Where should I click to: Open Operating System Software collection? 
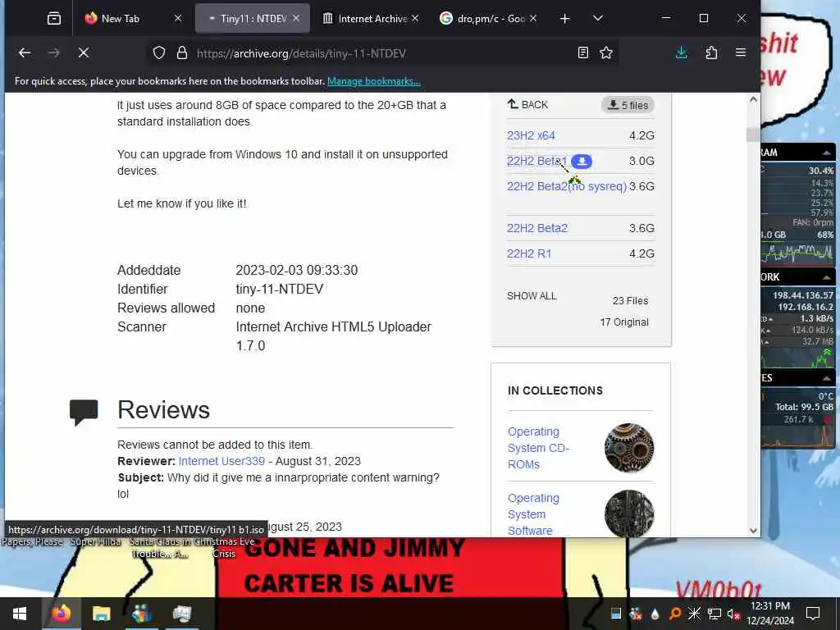click(533, 514)
